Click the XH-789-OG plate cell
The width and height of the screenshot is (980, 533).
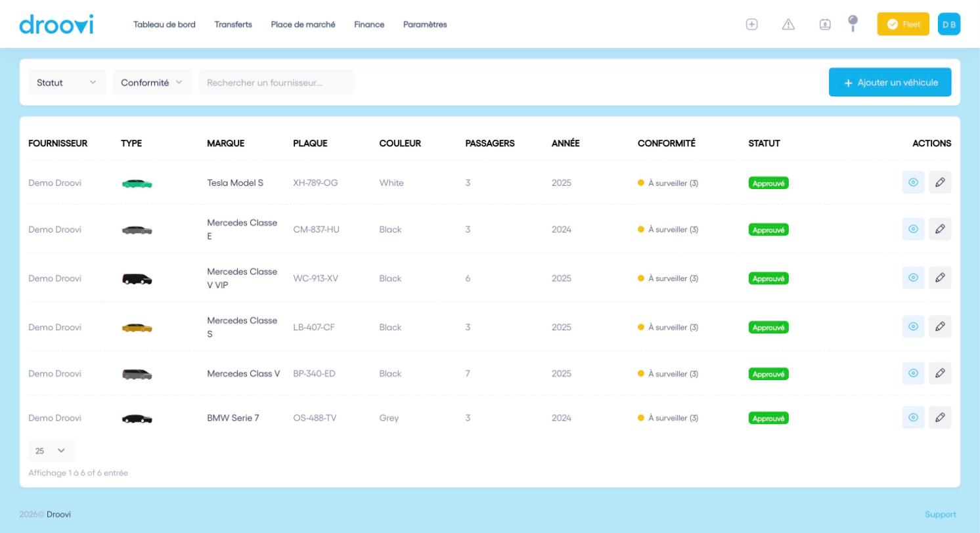tap(315, 183)
